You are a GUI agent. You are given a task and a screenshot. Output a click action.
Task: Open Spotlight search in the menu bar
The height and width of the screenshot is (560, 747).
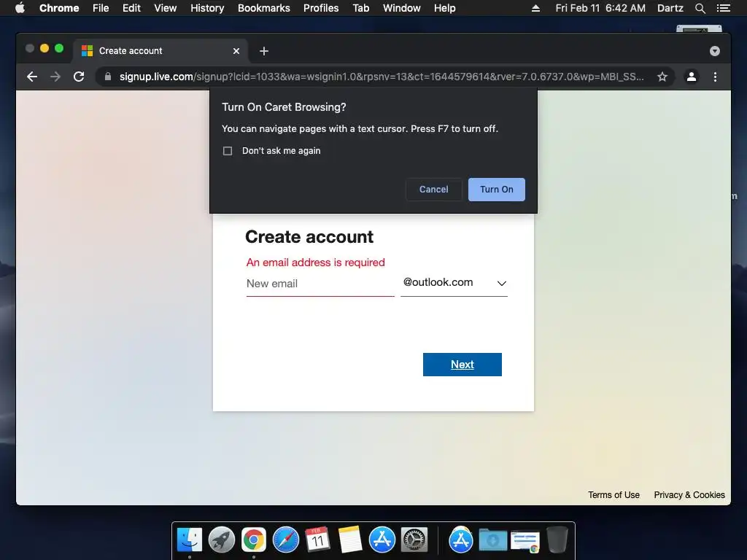click(700, 8)
